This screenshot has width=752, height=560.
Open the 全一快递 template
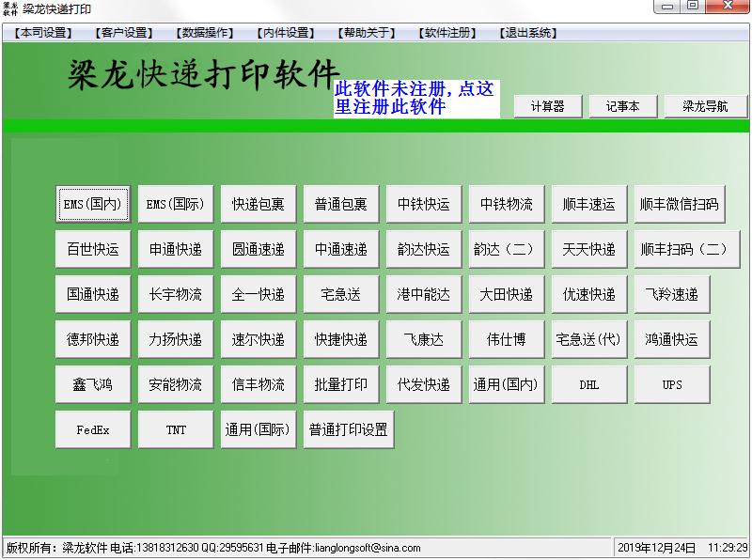pos(258,294)
